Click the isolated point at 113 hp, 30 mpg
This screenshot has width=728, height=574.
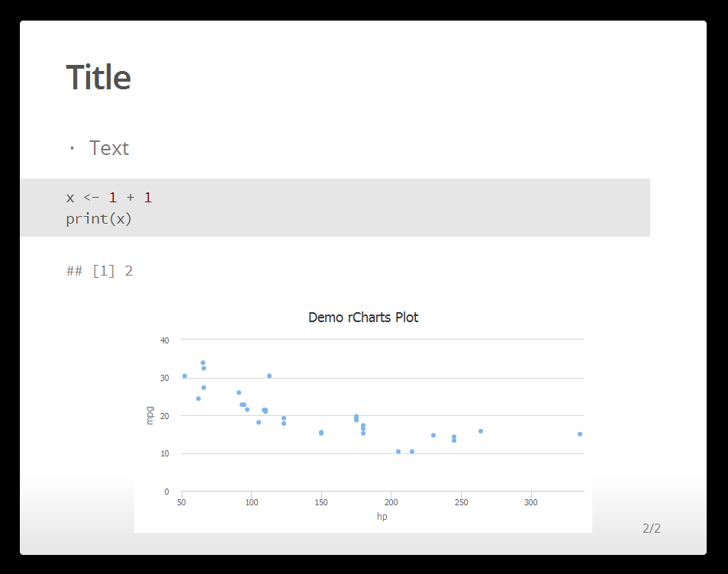tap(269, 376)
